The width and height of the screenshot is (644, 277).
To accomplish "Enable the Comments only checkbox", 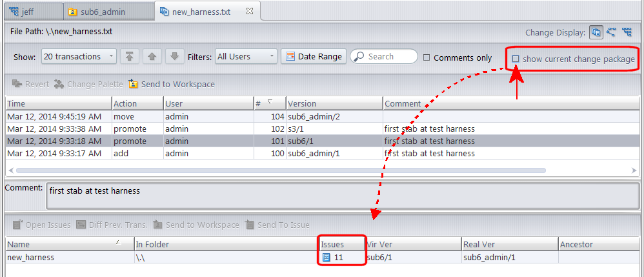I will click(427, 57).
